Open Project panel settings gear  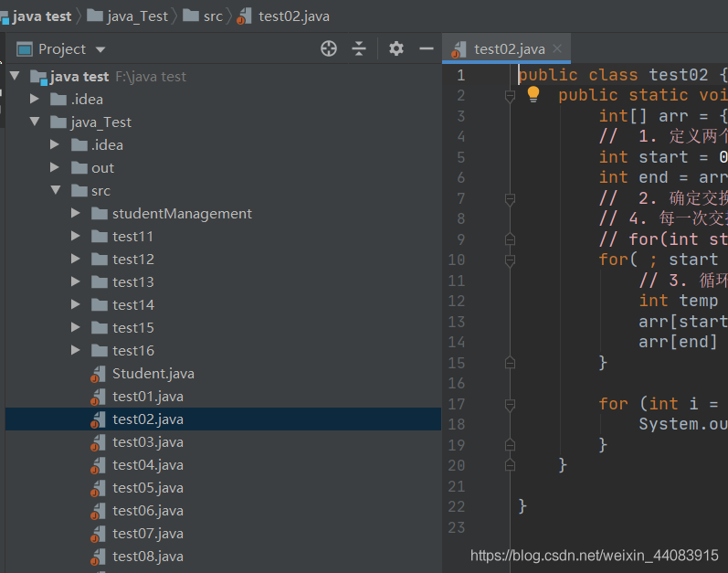click(x=396, y=48)
